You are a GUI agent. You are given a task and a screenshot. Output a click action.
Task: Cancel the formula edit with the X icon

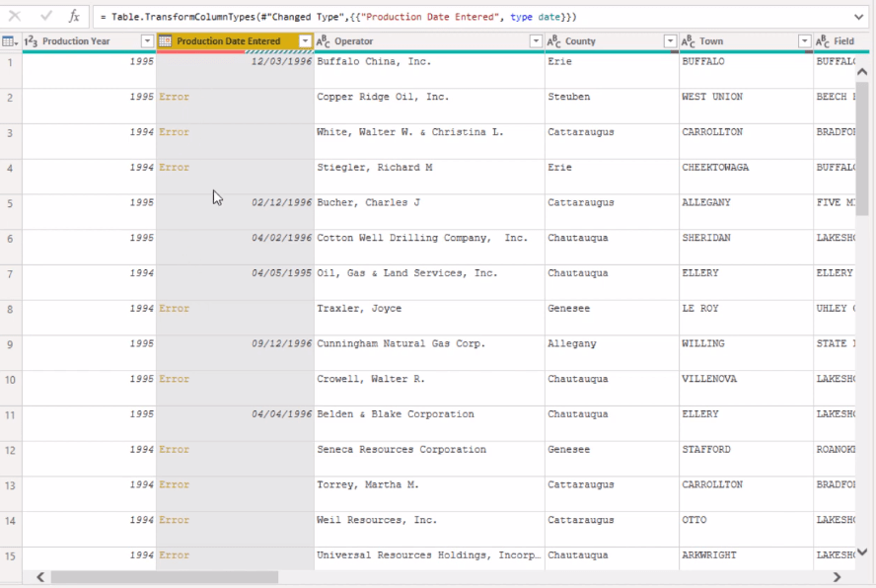point(15,16)
